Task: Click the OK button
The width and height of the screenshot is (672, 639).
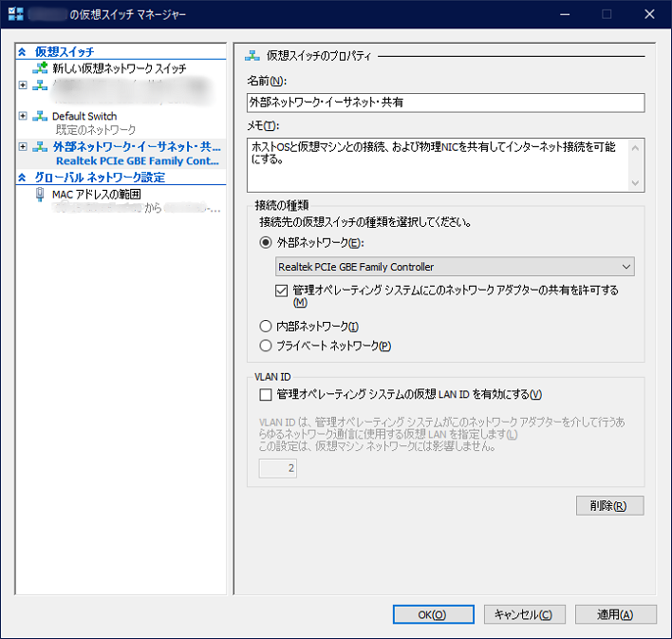Action: (x=433, y=614)
